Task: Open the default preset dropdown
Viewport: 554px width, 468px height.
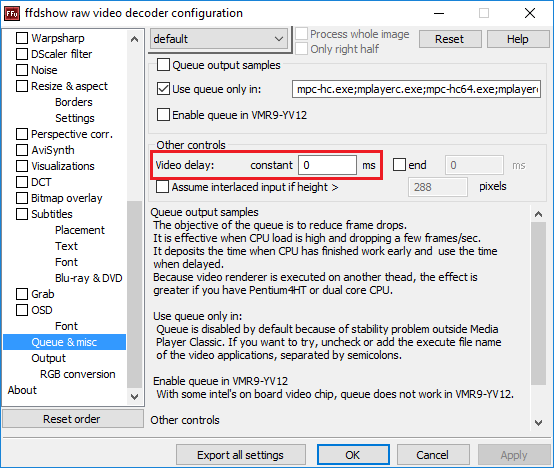Action: [x=219, y=39]
